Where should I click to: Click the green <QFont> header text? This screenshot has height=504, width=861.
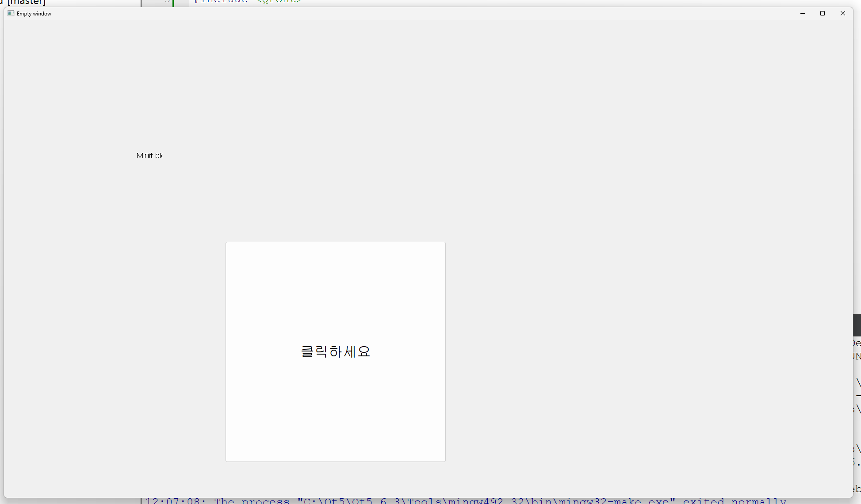(x=279, y=2)
